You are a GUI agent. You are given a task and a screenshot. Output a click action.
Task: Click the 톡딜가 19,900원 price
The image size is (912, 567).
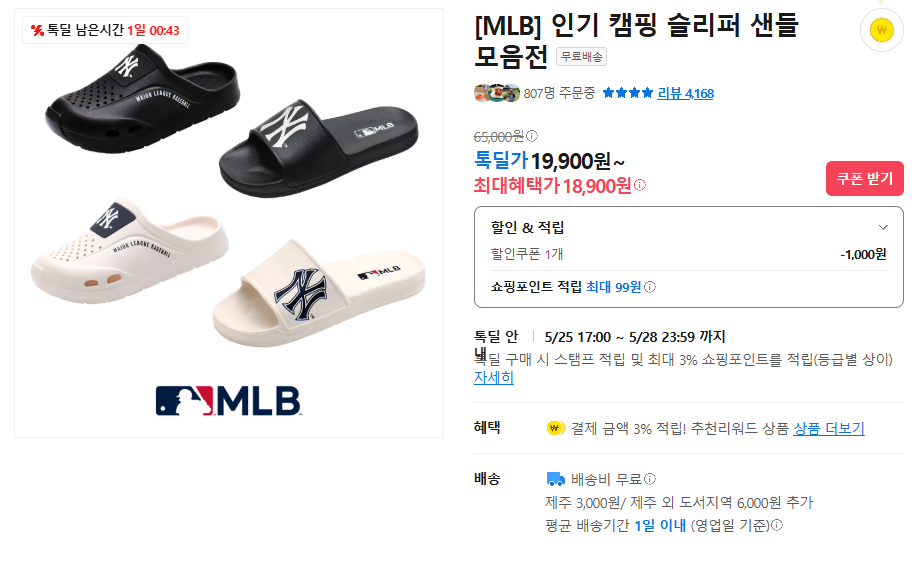pyautogui.click(x=548, y=161)
